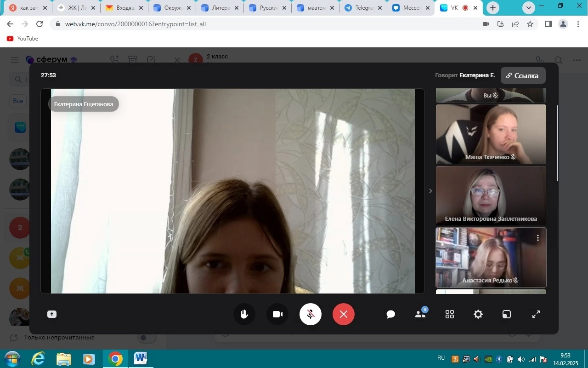Screen dimensions: 588x368
Task: Open Chrome three-dot menu
Action: [578, 24]
